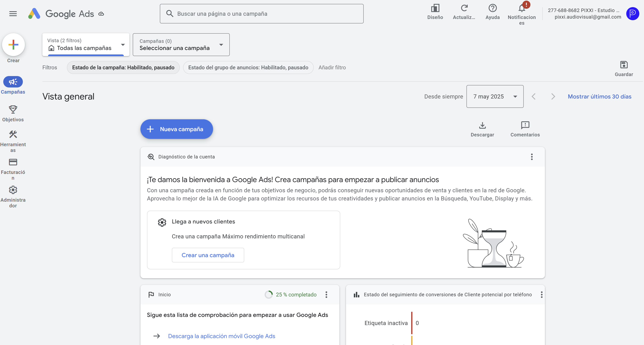Click the Diagnóstico de la cuenta icon
644x345 pixels.
coord(151,157)
